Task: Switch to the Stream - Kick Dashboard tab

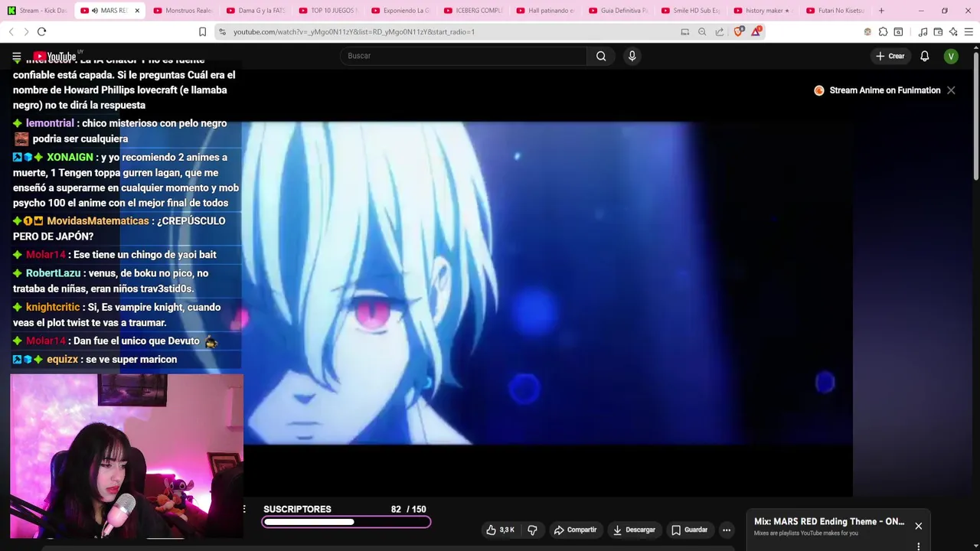Action: point(38,11)
